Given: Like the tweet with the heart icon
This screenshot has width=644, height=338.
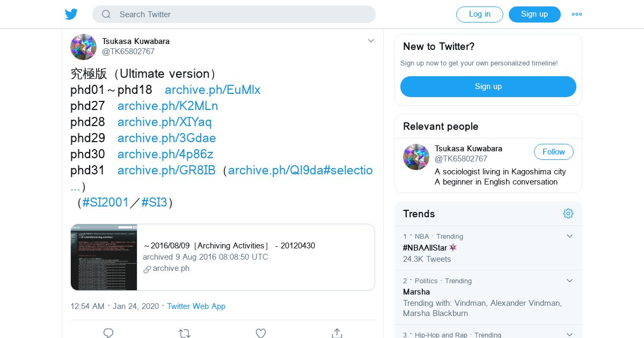Looking at the screenshot, I should (261, 333).
